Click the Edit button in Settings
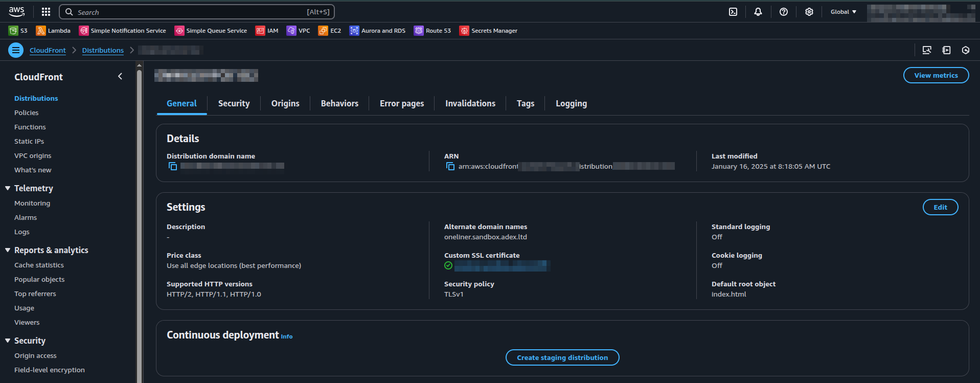This screenshot has height=383, width=980. coord(940,207)
